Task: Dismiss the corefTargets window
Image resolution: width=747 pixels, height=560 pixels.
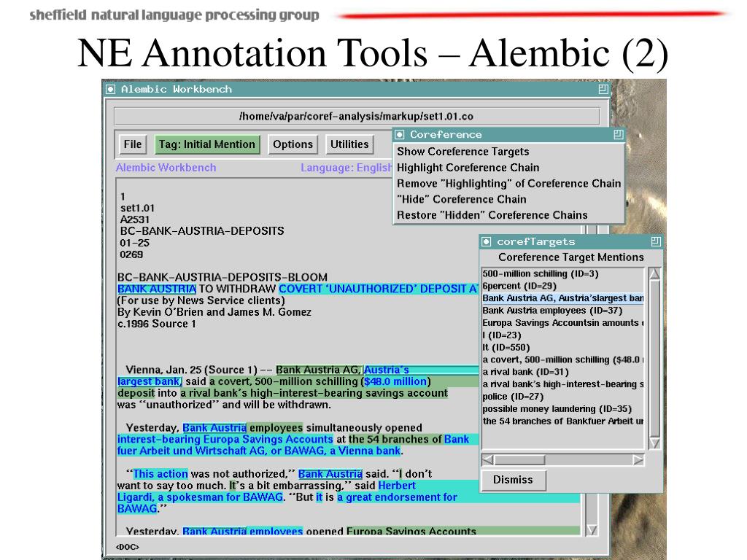Action: [x=513, y=480]
